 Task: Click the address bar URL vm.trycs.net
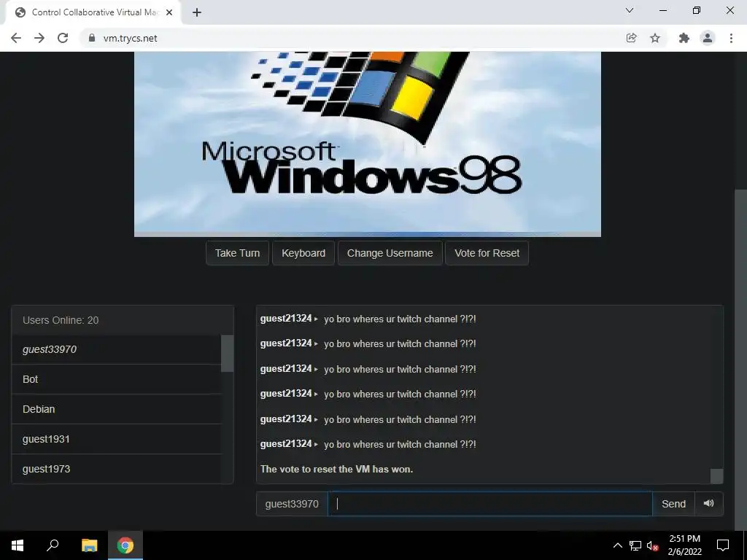[x=130, y=38]
